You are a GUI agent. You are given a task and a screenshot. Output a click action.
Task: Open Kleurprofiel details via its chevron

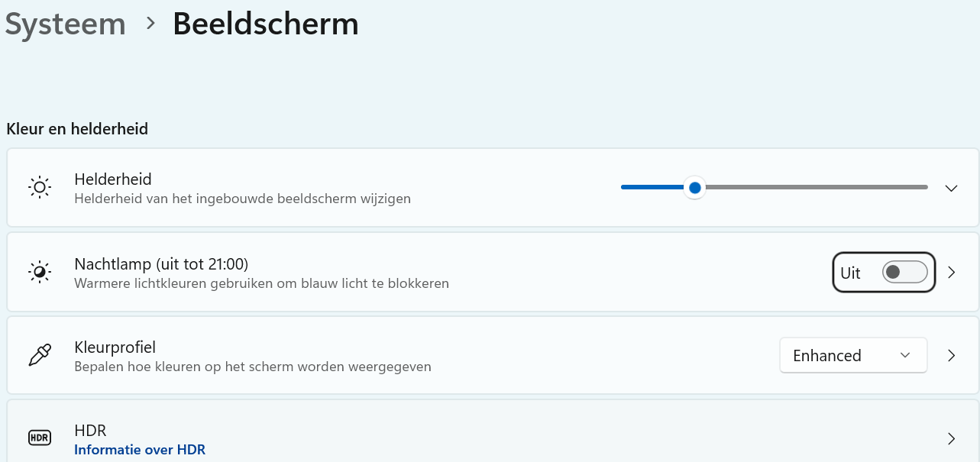tap(952, 355)
